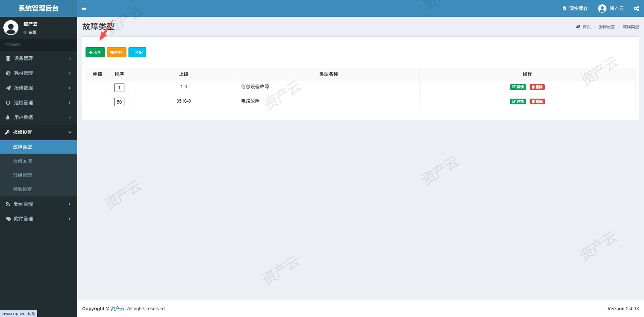Click the 巡检管理 circle icon
Image resolution: width=644 pixels, height=317 pixels.
coord(8,103)
